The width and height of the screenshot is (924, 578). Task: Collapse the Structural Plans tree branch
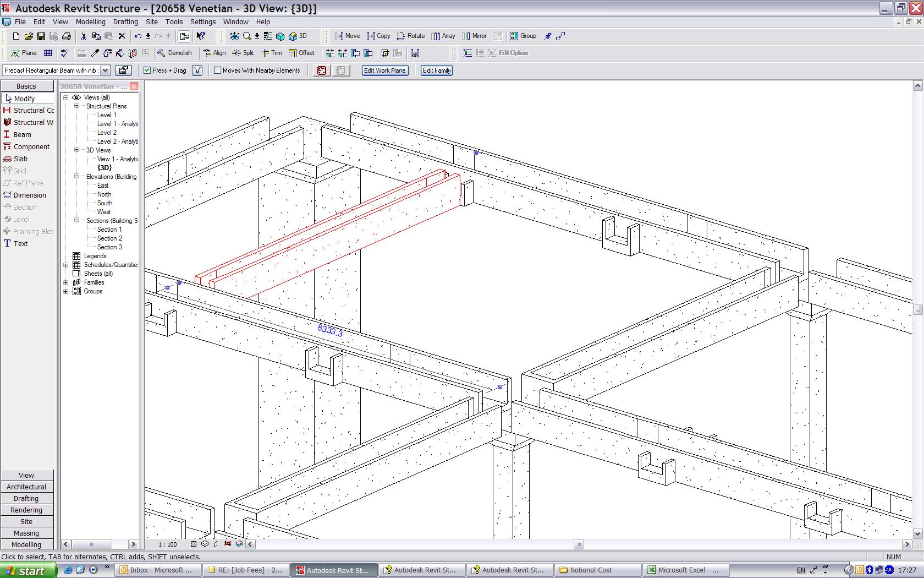(76, 106)
